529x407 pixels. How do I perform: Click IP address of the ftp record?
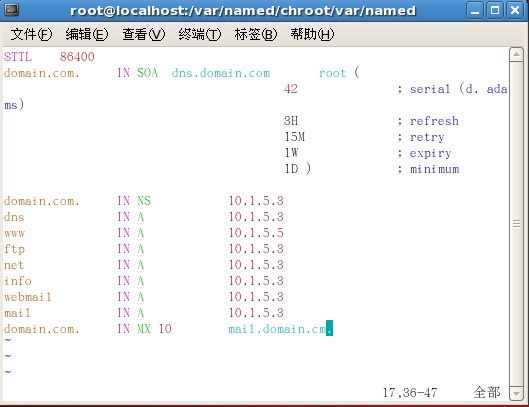(256, 249)
